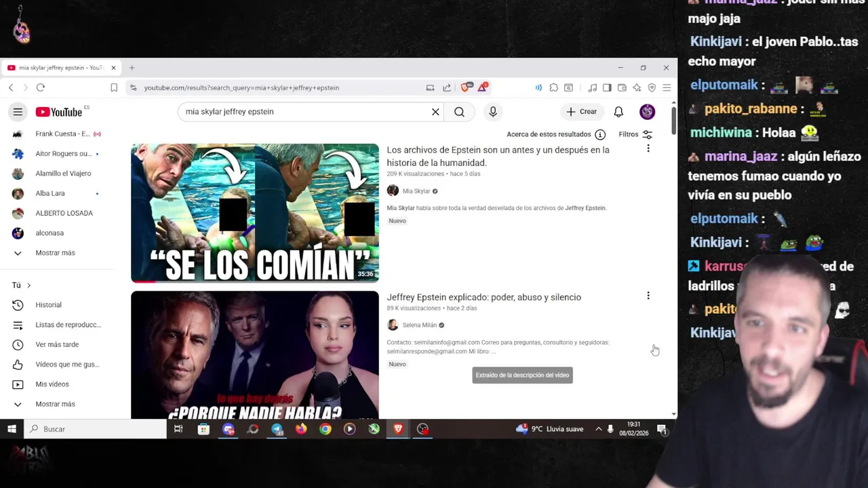Screen dimensions: 868x488
Task: Open Task View on the taskbar
Action: tap(178, 429)
